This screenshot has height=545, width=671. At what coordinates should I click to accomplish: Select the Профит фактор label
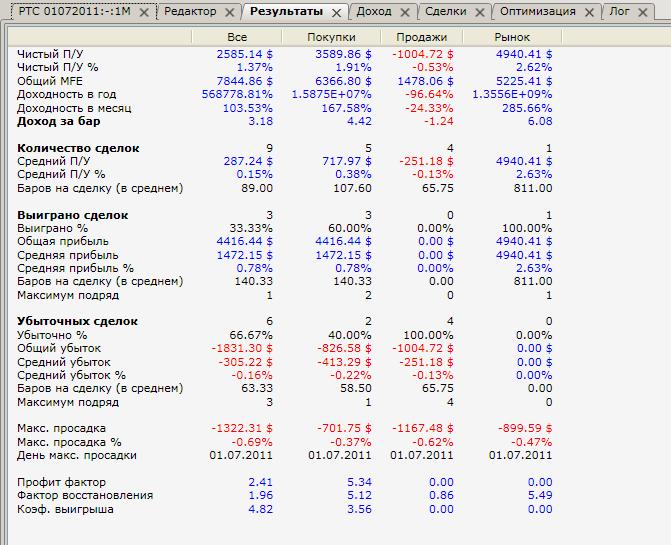pos(61,482)
